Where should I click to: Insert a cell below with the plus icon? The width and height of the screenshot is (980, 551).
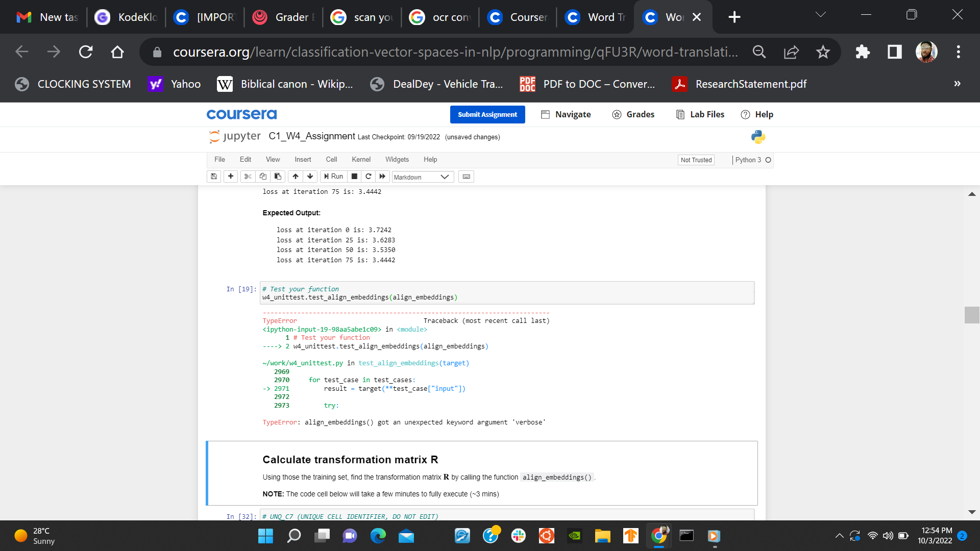[231, 177]
